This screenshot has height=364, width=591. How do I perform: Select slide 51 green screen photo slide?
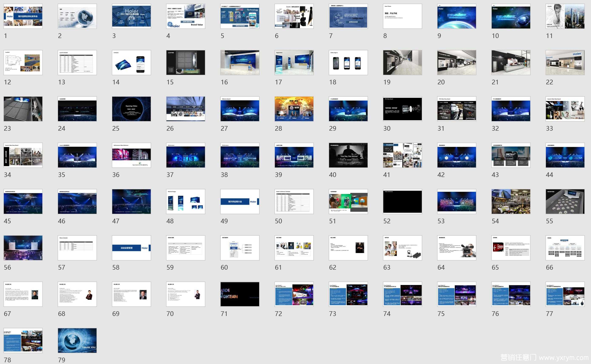click(x=348, y=201)
